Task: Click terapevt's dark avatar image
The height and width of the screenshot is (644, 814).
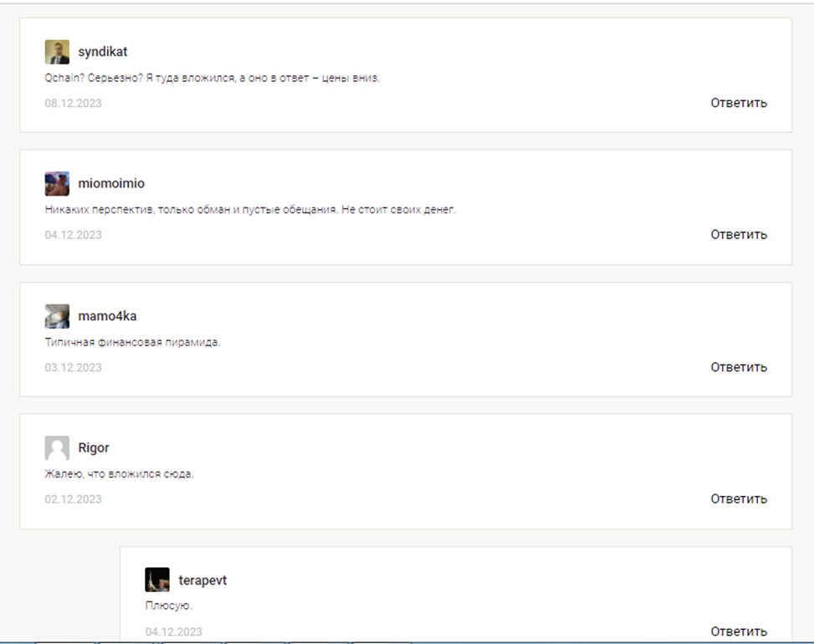Action: [157, 580]
